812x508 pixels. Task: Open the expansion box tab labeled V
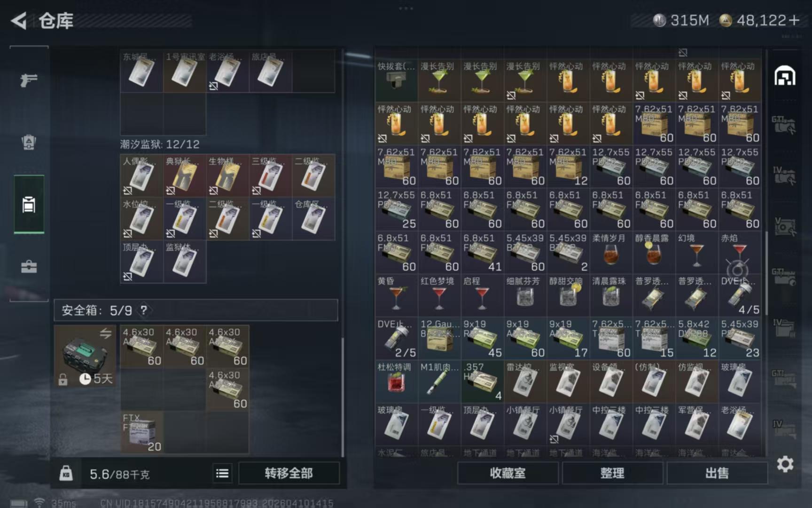tap(785, 226)
